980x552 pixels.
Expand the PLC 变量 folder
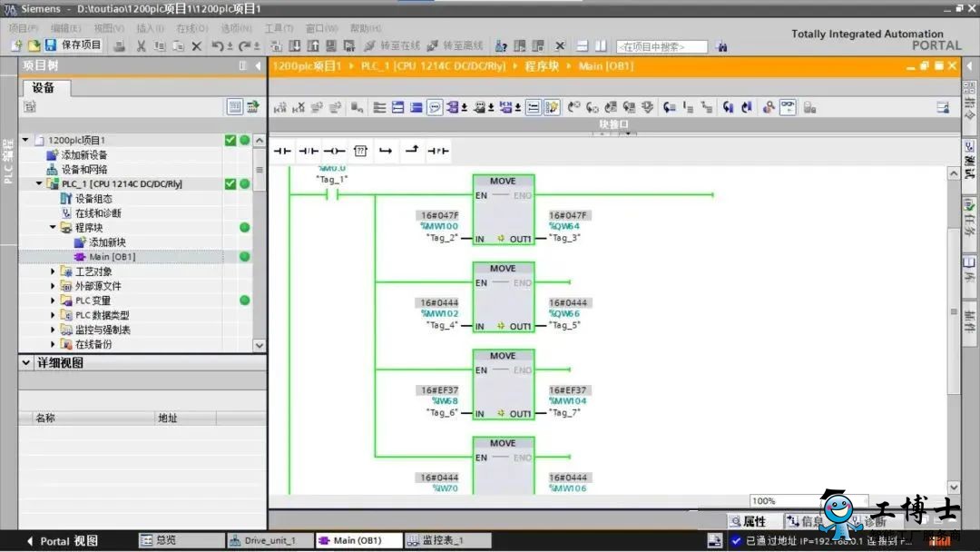[54, 301]
